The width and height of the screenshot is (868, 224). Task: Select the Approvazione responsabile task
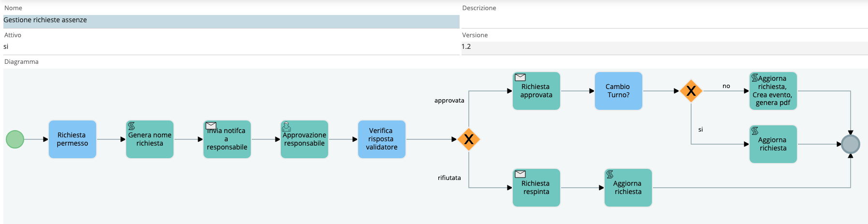304,139
